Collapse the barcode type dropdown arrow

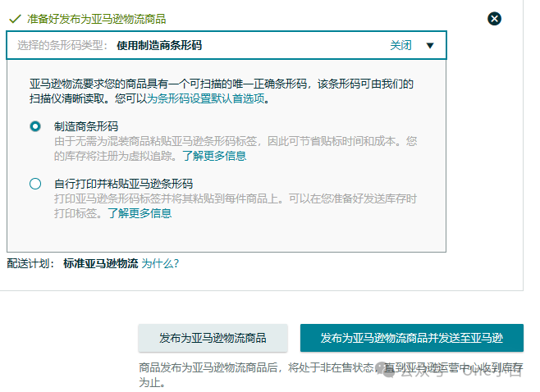click(430, 45)
